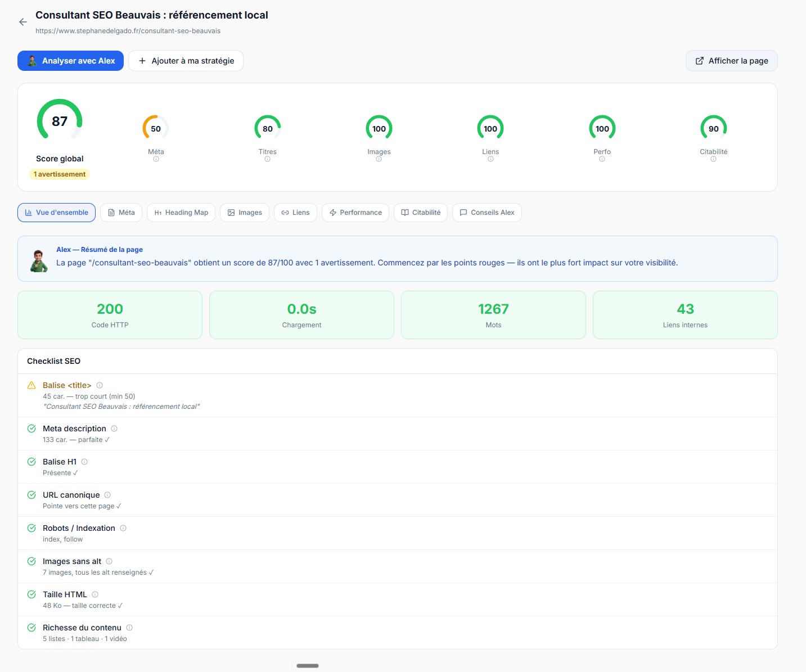
Task: Open info icon beside Balise <title>
Action: tap(100, 385)
